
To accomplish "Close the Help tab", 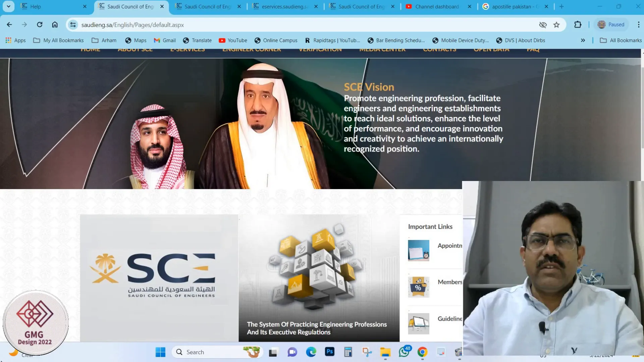I will point(85,6).
